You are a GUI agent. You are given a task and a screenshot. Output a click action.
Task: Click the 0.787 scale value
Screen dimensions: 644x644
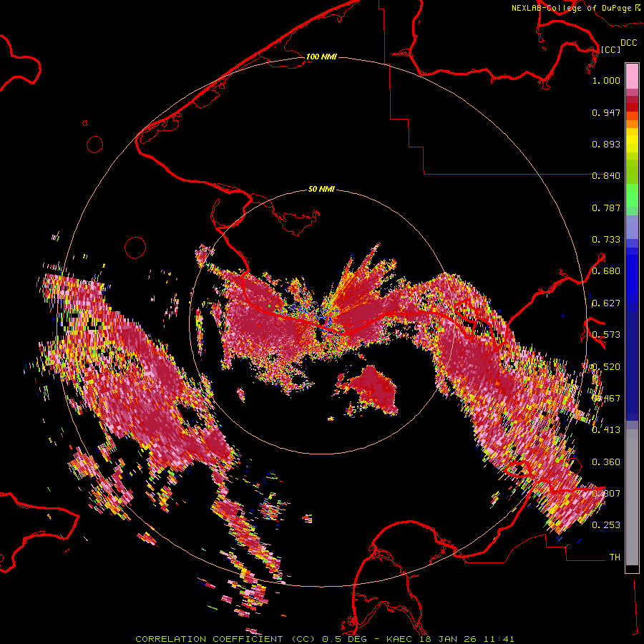606,208
